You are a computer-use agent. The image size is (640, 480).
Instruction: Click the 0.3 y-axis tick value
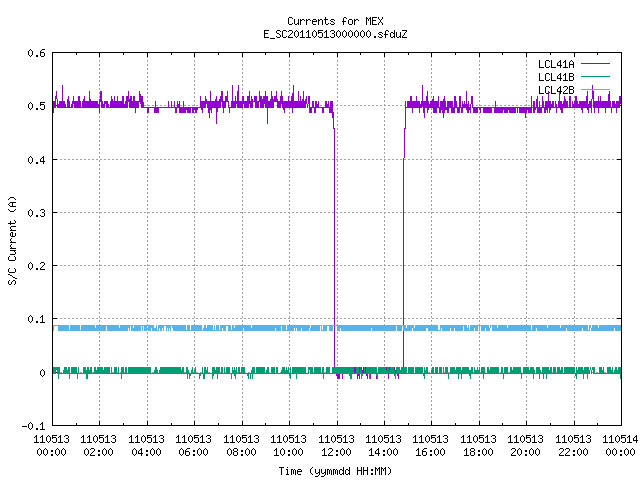[36, 213]
